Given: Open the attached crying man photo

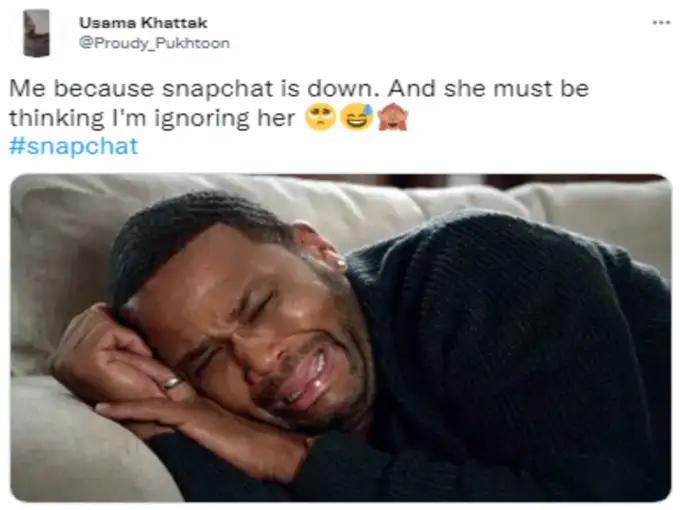Looking at the screenshot, I should tap(341, 338).
